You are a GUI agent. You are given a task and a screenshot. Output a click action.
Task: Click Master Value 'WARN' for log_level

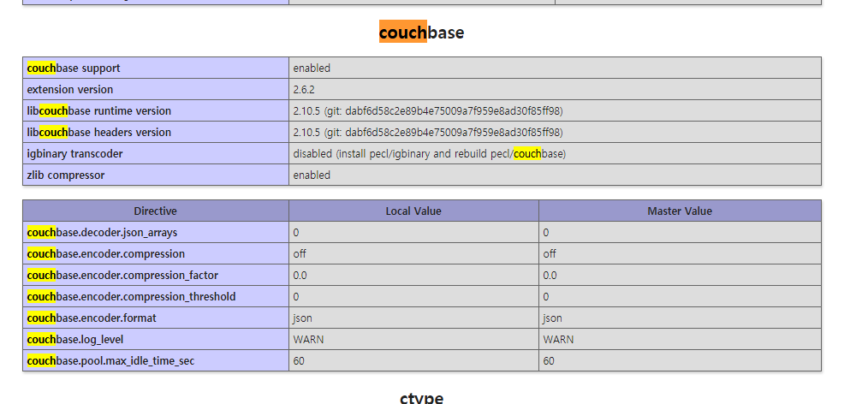[559, 339]
